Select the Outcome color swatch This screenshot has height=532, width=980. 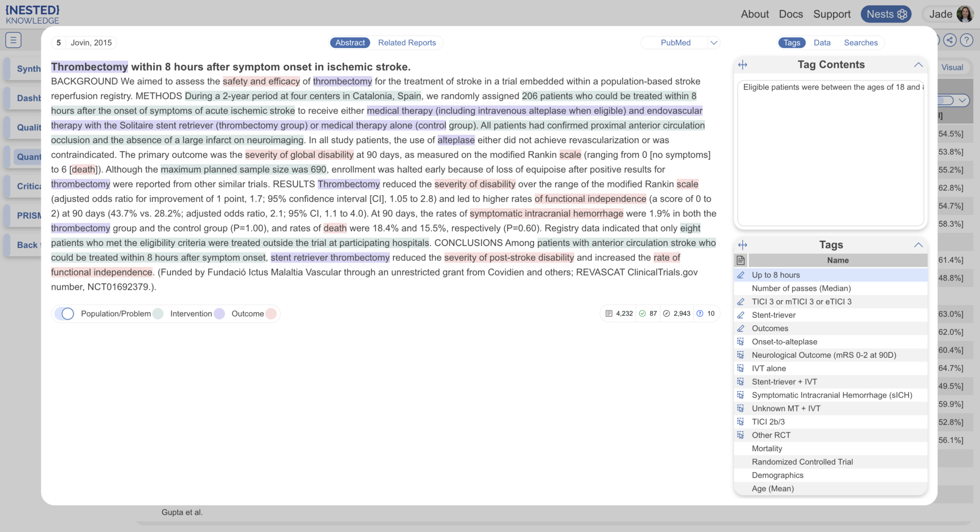(x=270, y=313)
